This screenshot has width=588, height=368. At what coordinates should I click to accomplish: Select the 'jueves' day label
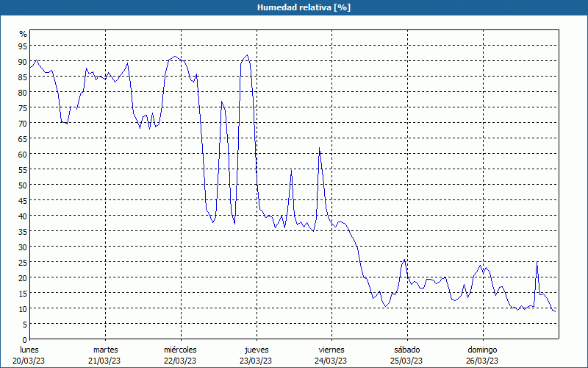(257, 350)
